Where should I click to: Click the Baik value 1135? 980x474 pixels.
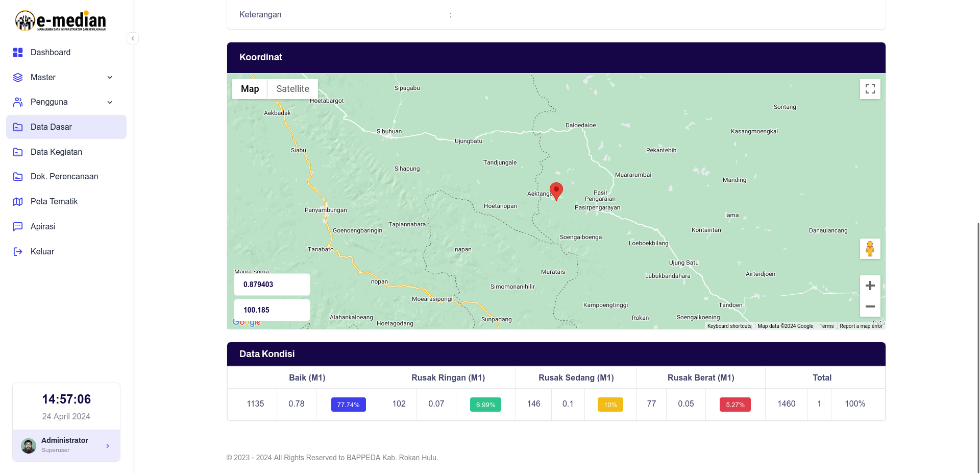pos(255,404)
